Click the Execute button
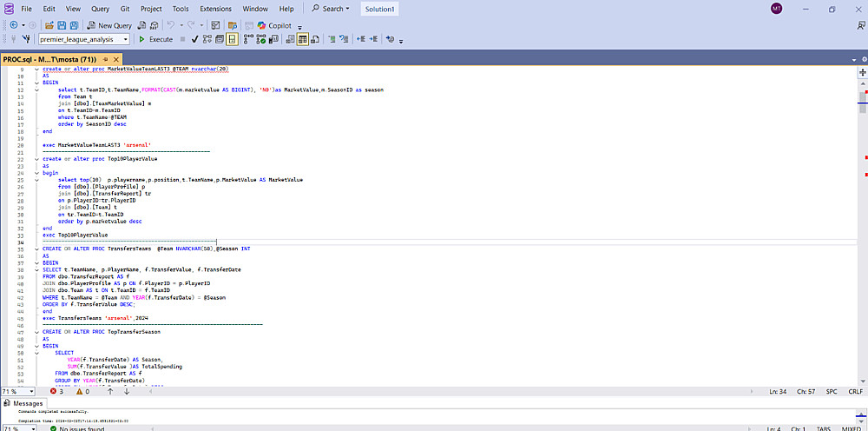The width and height of the screenshot is (868, 431). [x=155, y=39]
